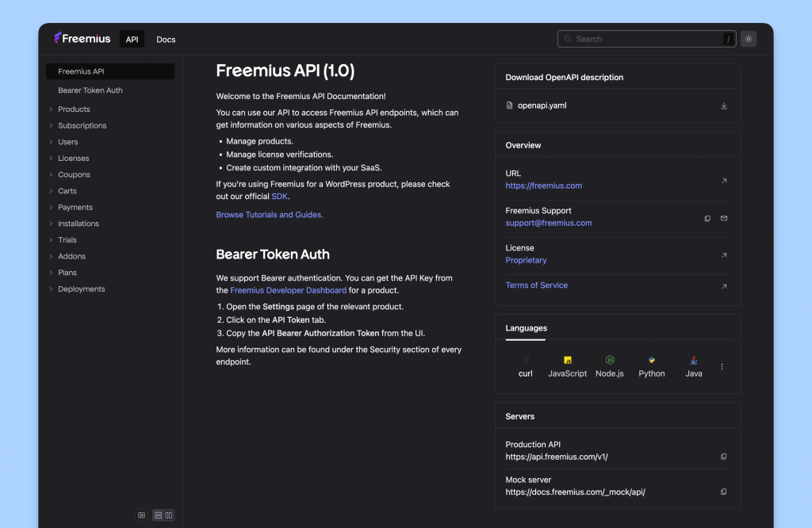812x528 pixels.
Task: Focus the Search input field
Action: [646, 39]
